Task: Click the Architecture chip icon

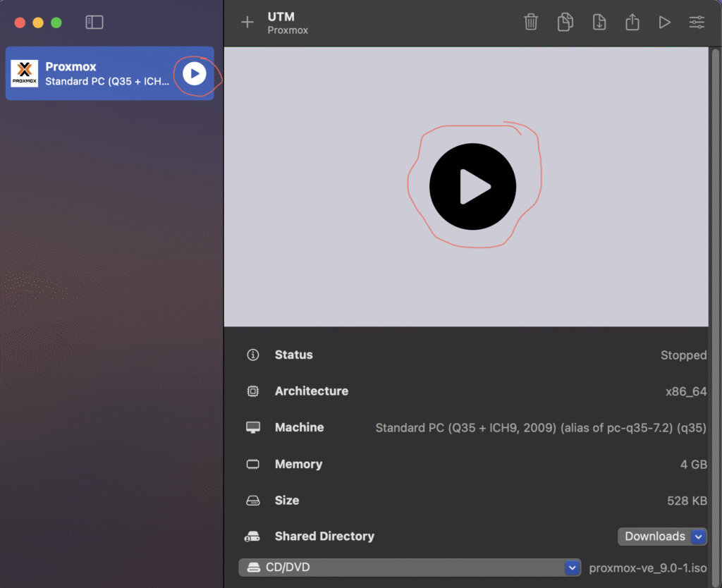Action: [252, 391]
